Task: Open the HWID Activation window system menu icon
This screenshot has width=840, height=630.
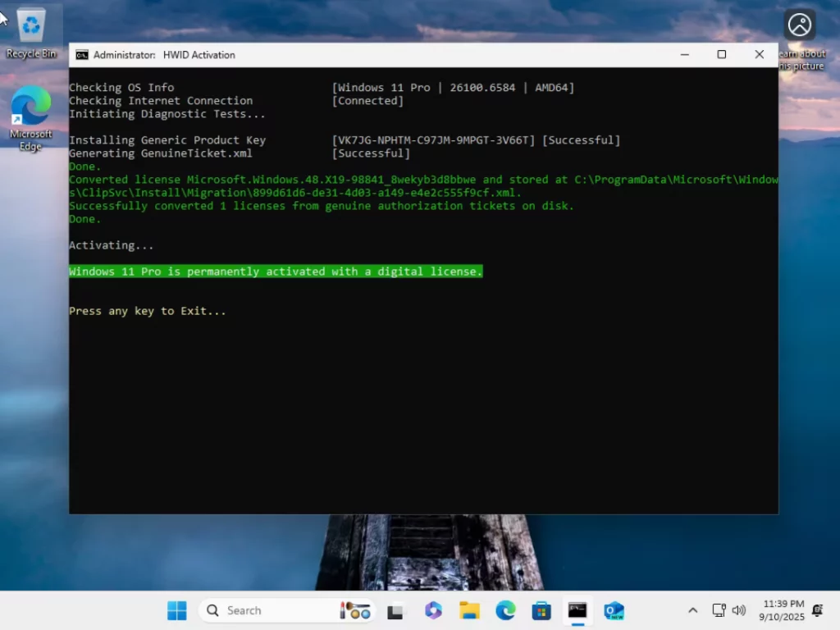Action: tap(82, 55)
